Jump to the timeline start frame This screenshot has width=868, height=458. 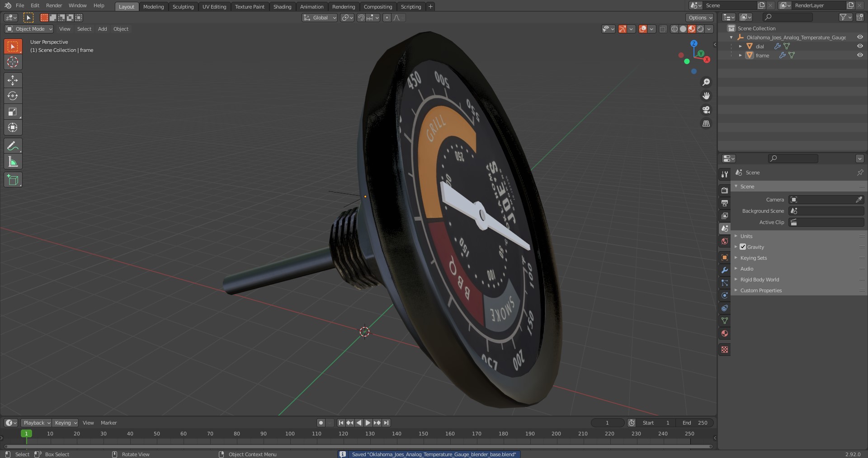341,423
